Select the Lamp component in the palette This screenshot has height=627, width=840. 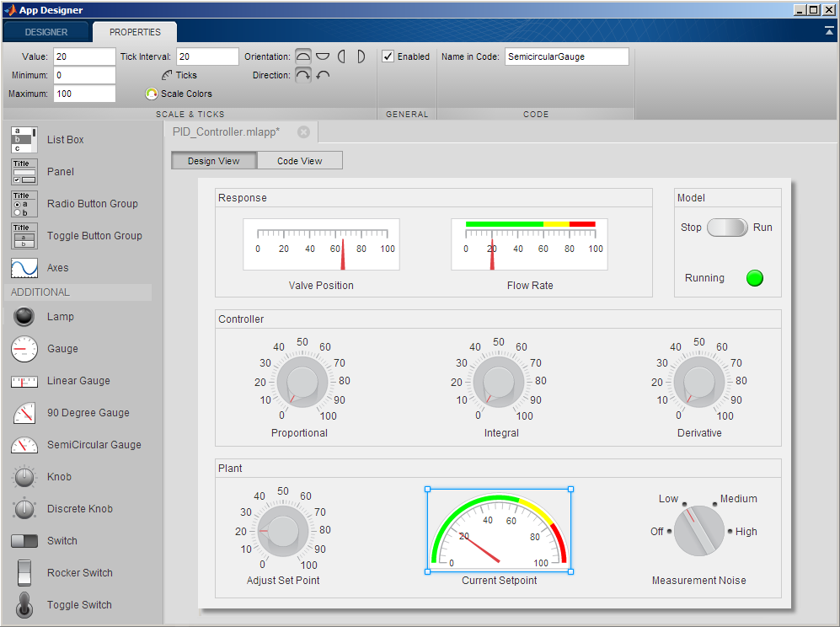tap(24, 317)
